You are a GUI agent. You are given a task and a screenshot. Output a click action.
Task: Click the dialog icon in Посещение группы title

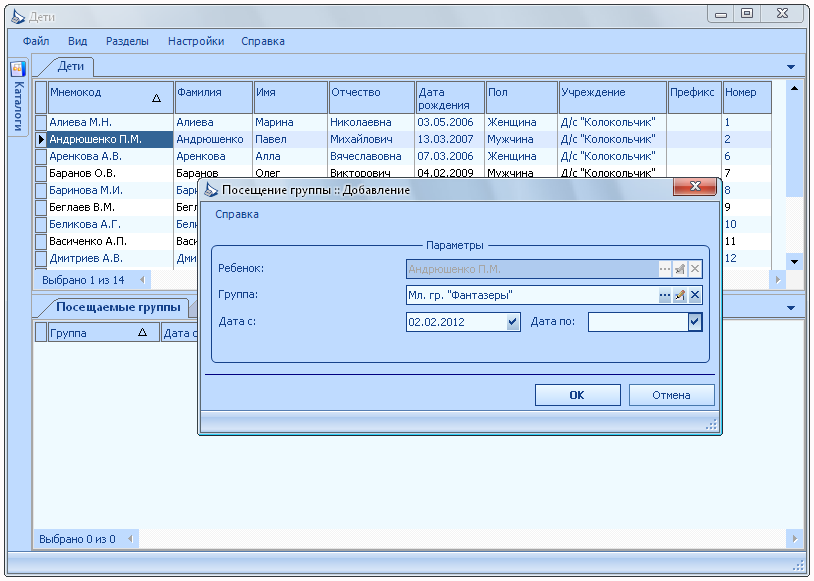pos(211,190)
